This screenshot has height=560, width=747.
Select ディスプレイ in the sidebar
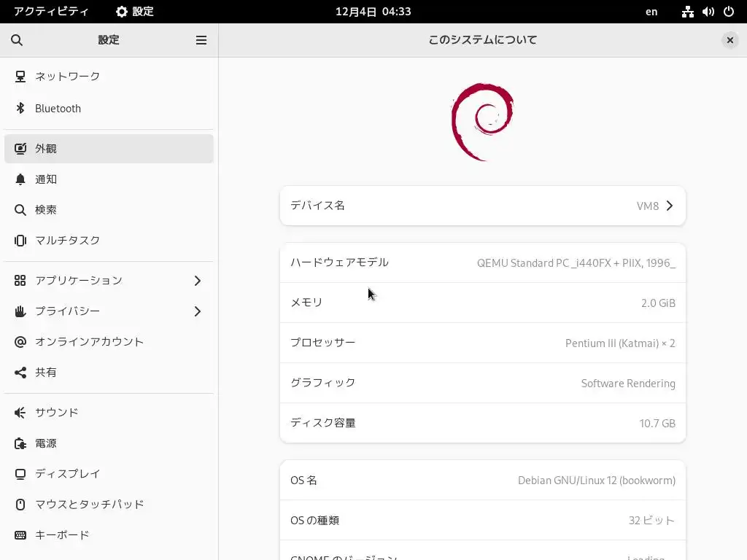[109, 474]
